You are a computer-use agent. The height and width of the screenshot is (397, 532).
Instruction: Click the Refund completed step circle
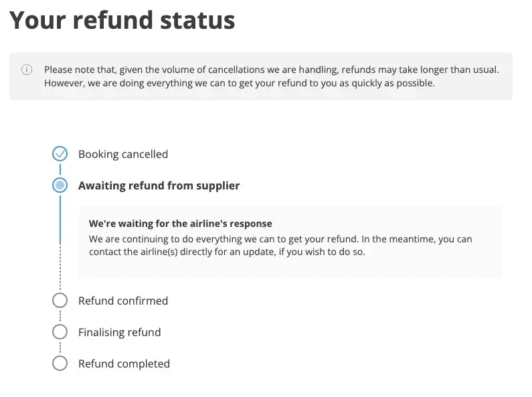[60, 364]
